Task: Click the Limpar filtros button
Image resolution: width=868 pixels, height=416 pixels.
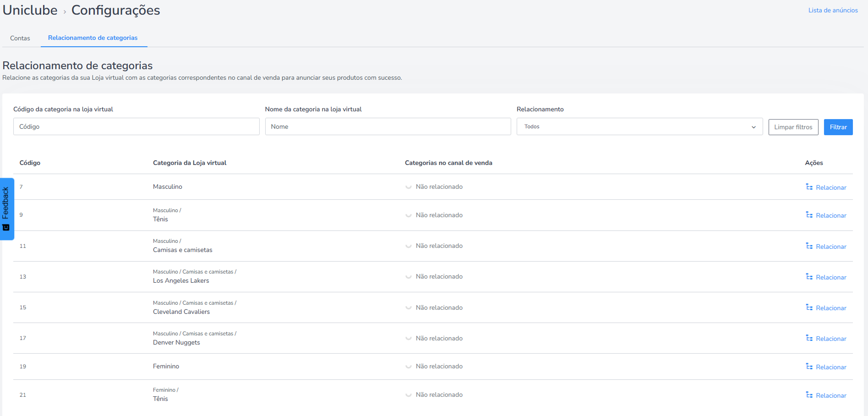Action: point(793,127)
